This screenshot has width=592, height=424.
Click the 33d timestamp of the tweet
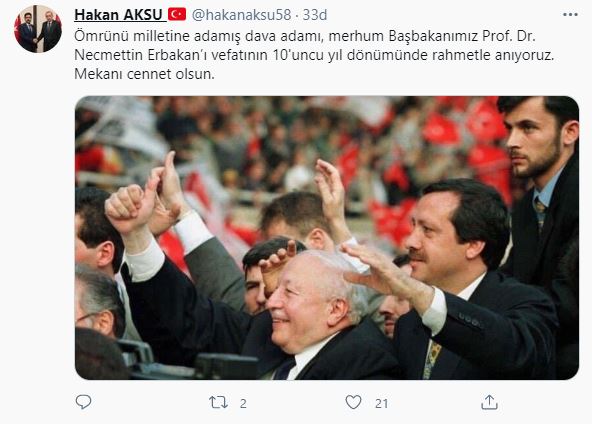tap(314, 15)
